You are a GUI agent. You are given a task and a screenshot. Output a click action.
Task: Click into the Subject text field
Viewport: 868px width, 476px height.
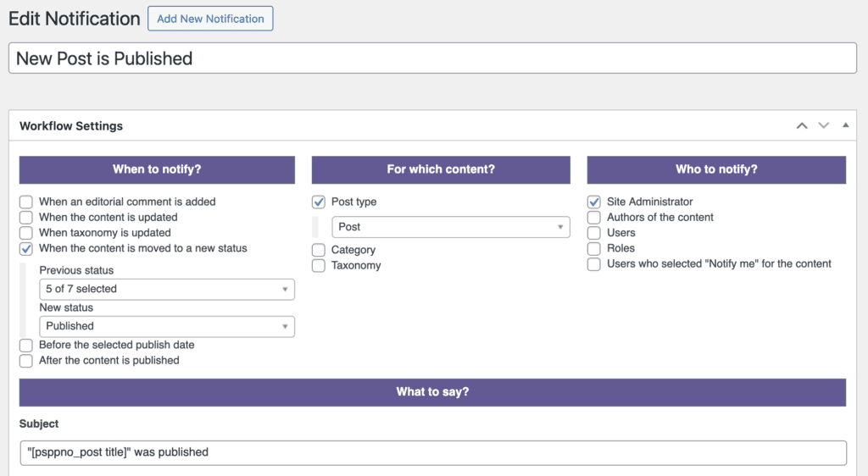tap(432, 452)
